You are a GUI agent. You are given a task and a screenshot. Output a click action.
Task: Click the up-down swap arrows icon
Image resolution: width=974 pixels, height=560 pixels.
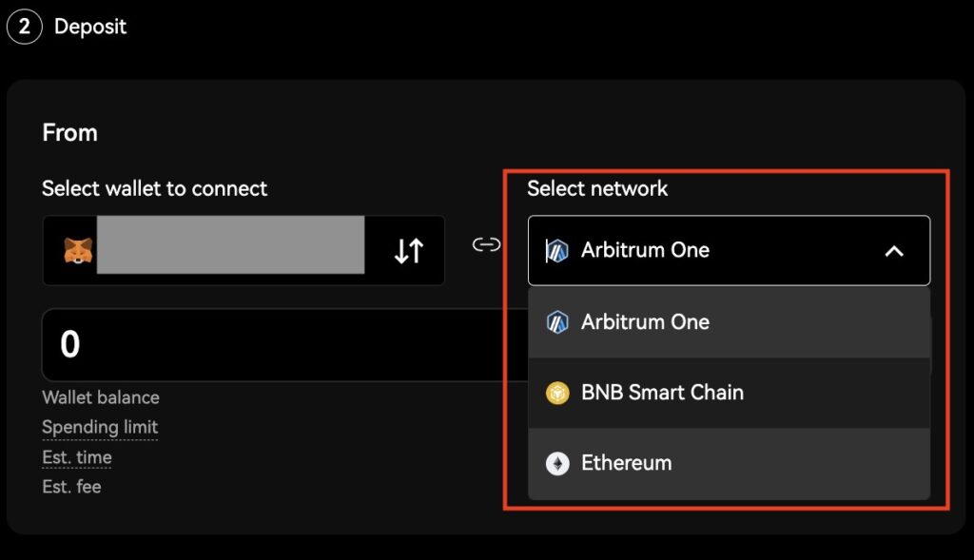point(409,251)
